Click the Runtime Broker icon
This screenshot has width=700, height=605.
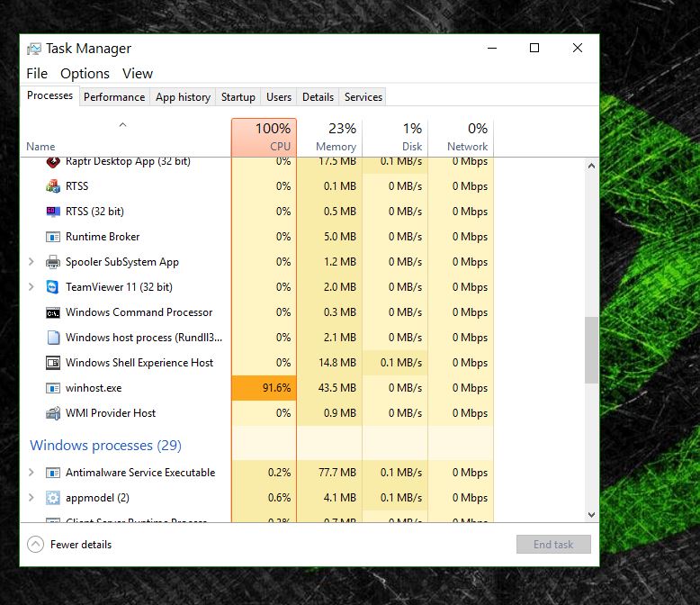tap(52, 237)
